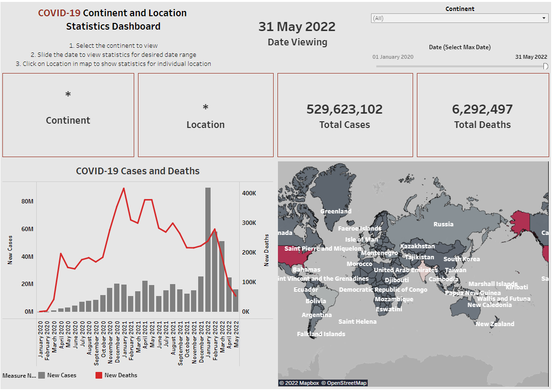Select Madagascar-area Mozambique label on map
The image size is (553, 392).
pos(395,298)
